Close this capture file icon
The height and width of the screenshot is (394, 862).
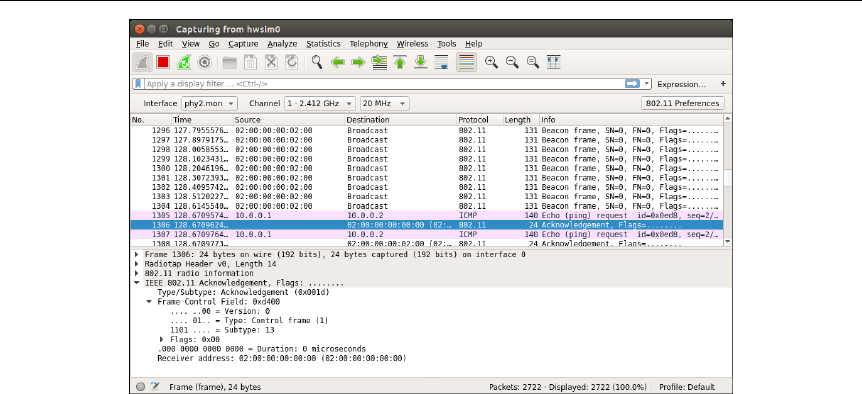click(271, 62)
